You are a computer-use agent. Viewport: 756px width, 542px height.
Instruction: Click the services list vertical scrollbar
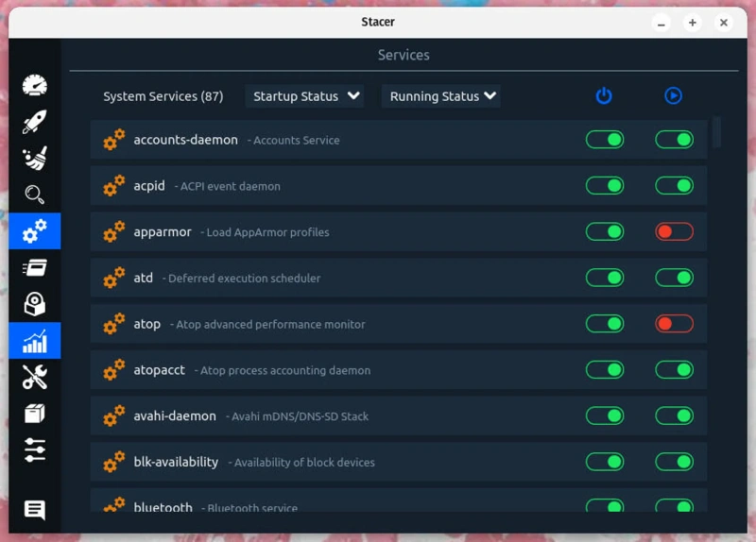click(716, 132)
